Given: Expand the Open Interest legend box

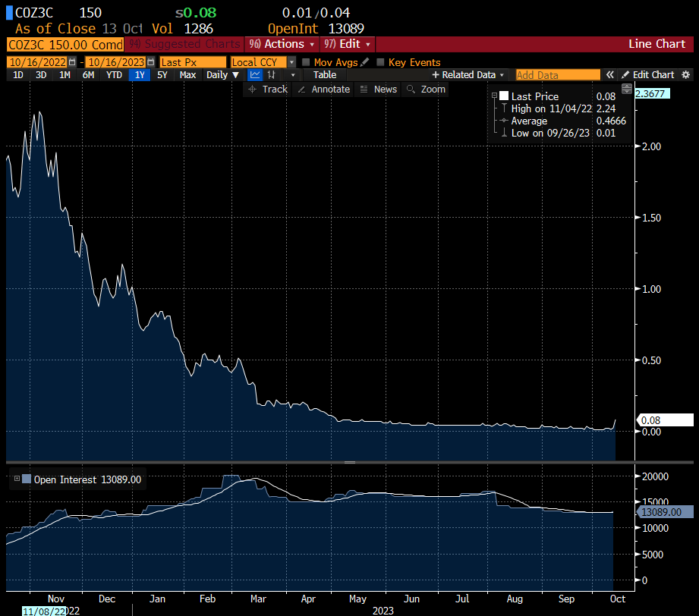Looking at the screenshot, I should tap(17, 479).
